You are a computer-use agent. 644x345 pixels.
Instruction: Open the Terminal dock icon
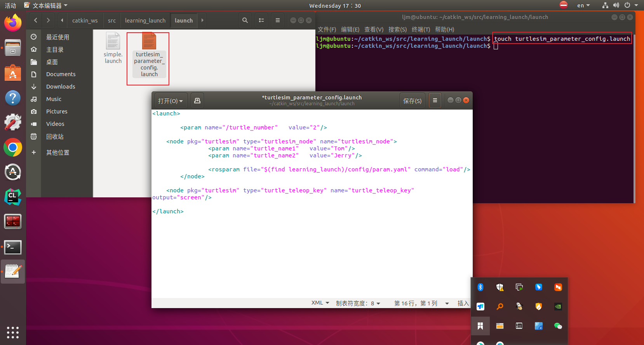point(13,247)
